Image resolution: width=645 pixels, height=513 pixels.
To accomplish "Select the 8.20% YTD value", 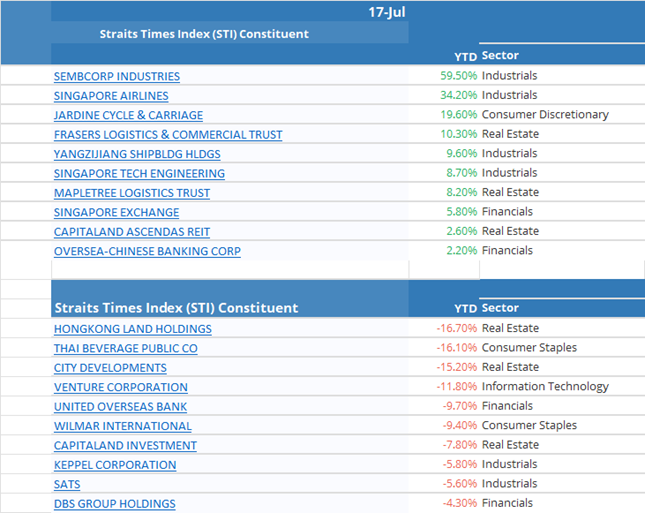I will [x=462, y=192].
